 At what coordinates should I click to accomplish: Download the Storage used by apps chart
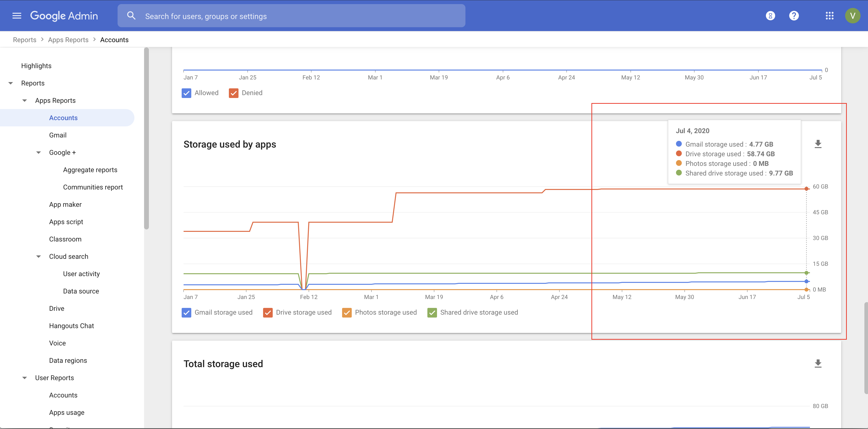pos(818,144)
